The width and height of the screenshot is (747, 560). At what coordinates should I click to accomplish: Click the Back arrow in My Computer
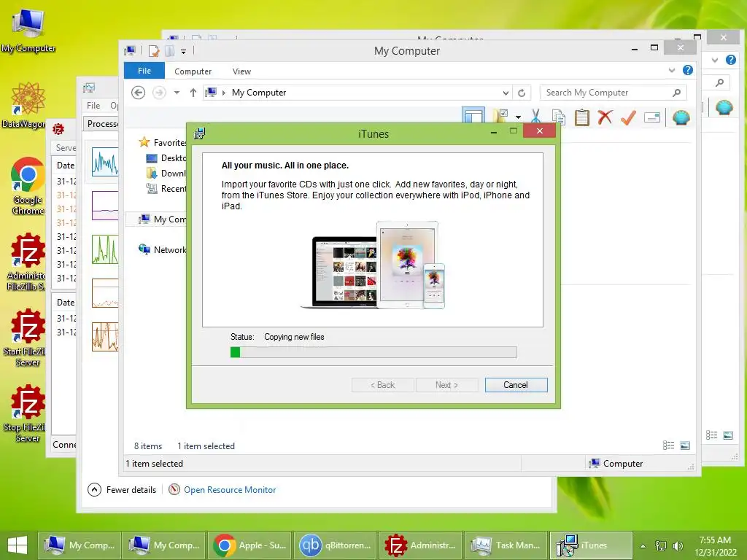138,93
